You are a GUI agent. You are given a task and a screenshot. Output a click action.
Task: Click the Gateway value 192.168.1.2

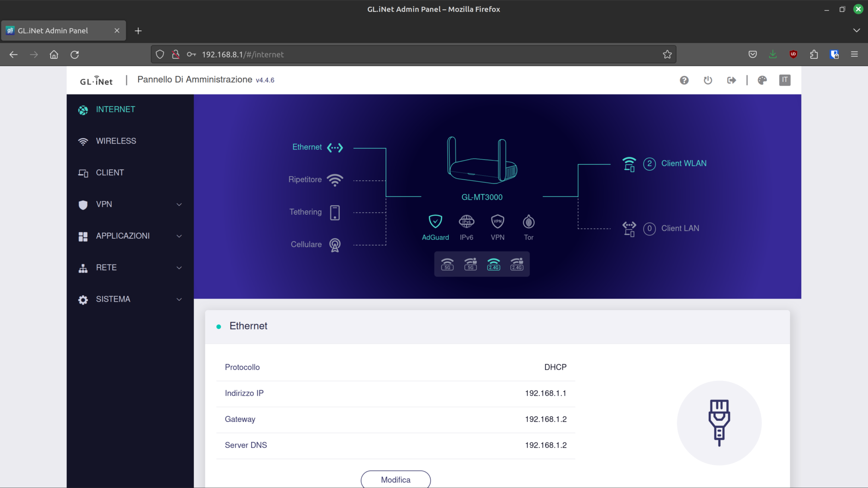pyautogui.click(x=546, y=419)
